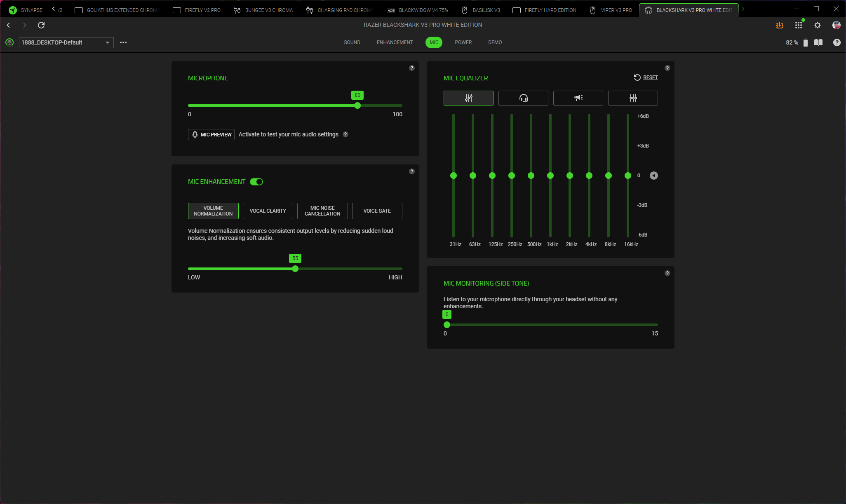
Task: Select the megaphone broadcast equalizer preset
Action: click(x=578, y=98)
